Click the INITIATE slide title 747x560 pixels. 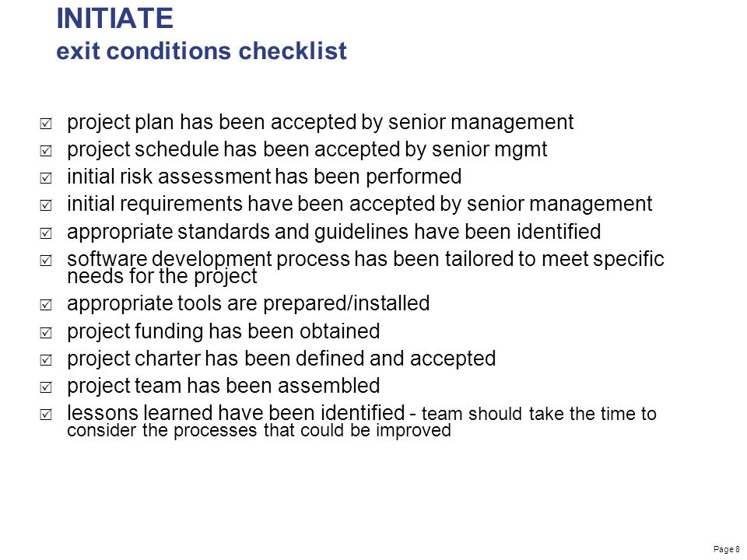[115, 19]
